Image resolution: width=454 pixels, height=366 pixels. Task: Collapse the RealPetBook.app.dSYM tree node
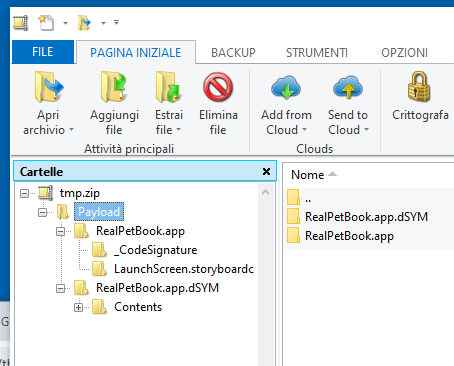(60, 288)
